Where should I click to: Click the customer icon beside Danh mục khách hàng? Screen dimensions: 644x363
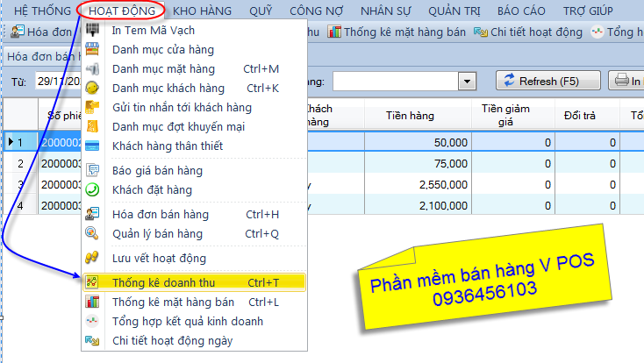click(92, 89)
